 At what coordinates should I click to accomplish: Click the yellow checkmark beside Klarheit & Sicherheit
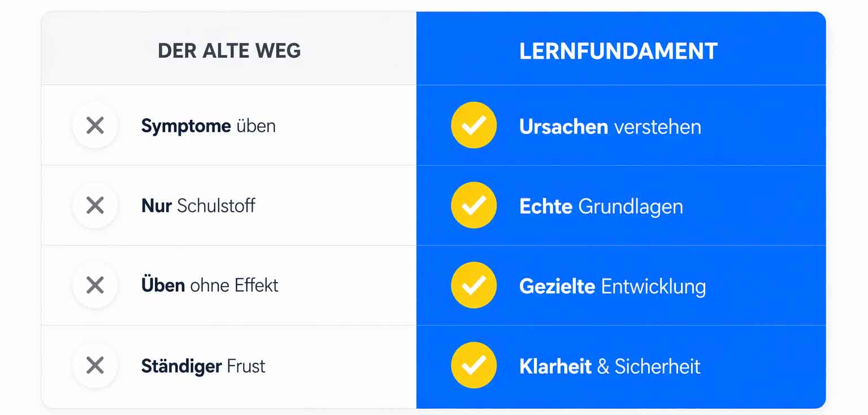tap(474, 366)
